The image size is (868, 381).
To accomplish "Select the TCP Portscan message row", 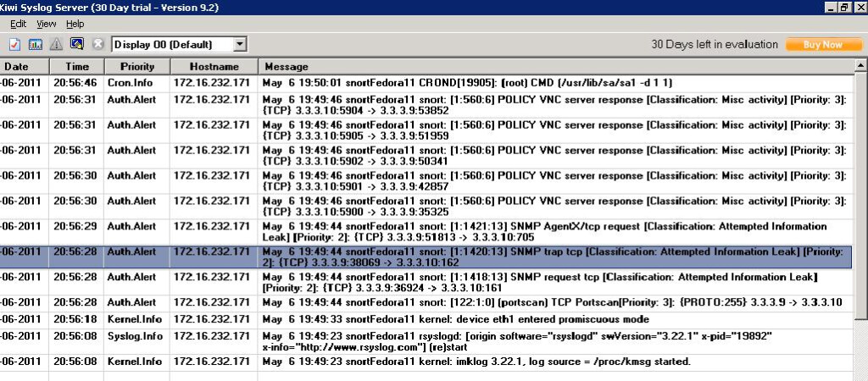I will point(556,303).
